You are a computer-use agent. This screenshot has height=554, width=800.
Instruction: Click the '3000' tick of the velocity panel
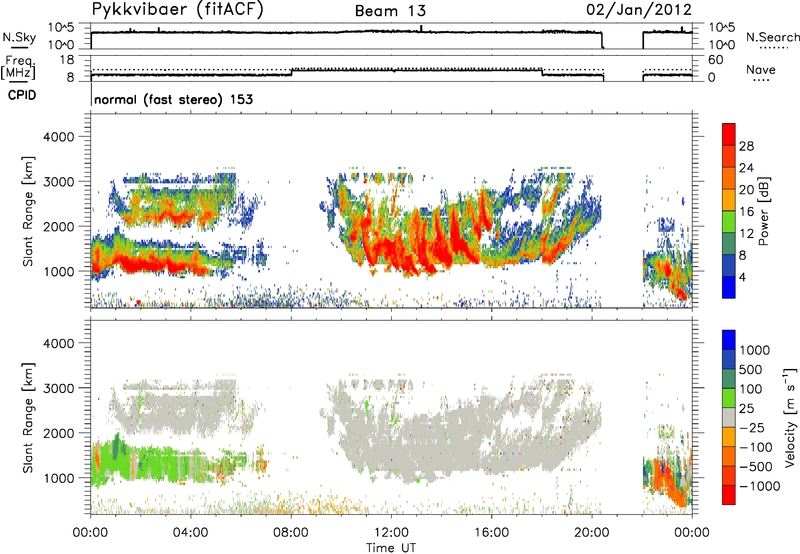[x=58, y=388]
